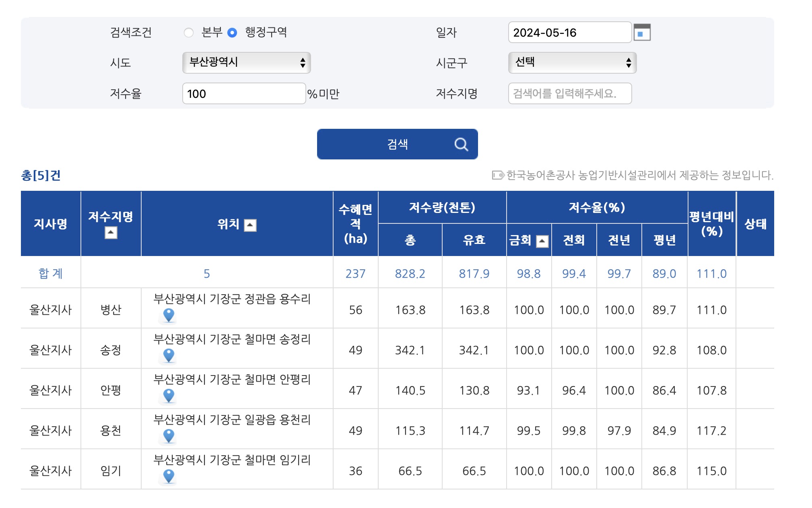
Task: Click map pin for 임기 reservoir
Action: (x=169, y=476)
